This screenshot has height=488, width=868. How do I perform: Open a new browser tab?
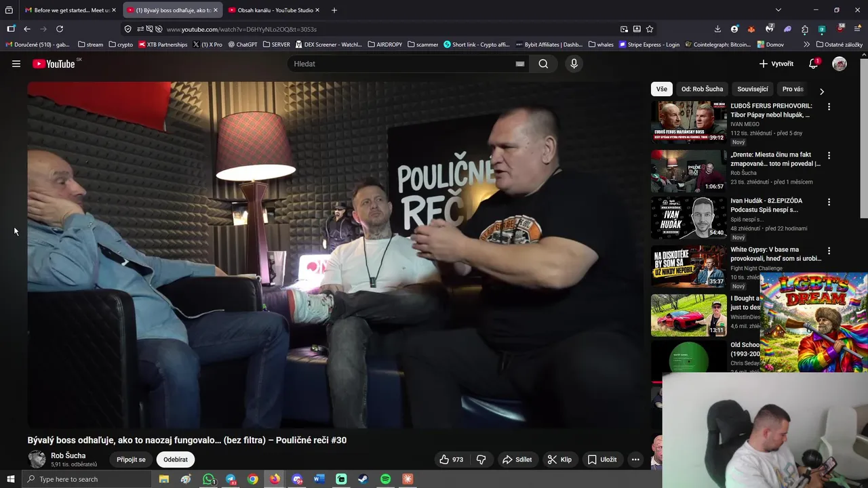[334, 10]
